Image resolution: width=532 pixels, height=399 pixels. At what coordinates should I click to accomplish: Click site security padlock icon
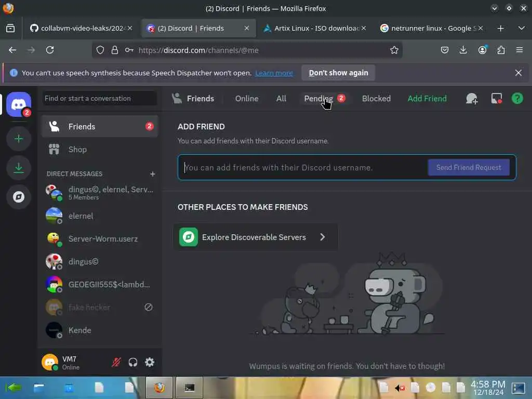[x=115, y=50]
